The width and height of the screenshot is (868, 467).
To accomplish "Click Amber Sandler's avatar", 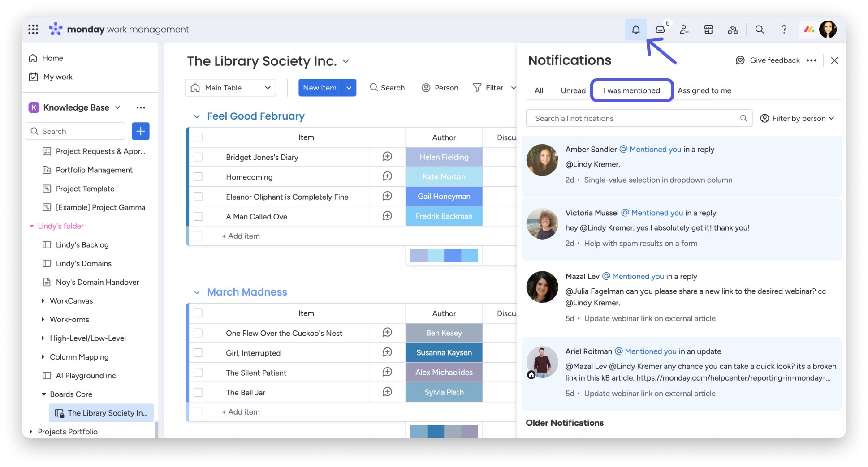I will tap(542, 160).
